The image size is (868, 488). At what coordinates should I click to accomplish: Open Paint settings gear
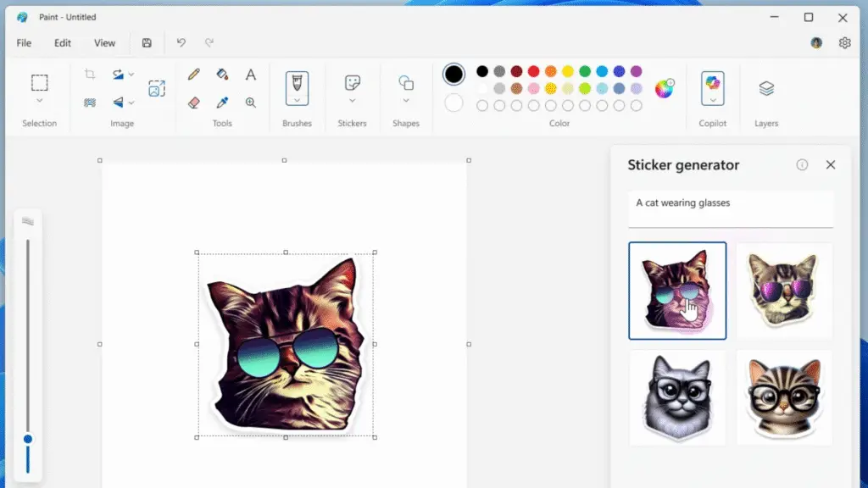pos(845,42)
